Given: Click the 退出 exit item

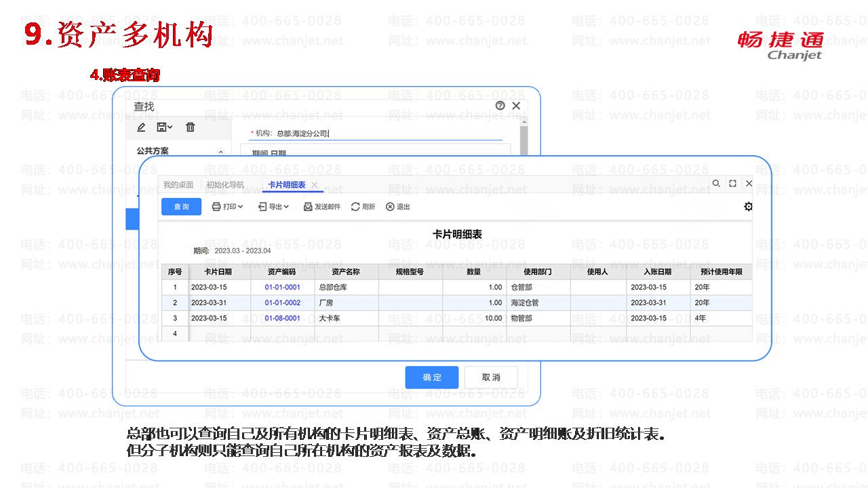Looking at the screenshot, I should (397, 207).
